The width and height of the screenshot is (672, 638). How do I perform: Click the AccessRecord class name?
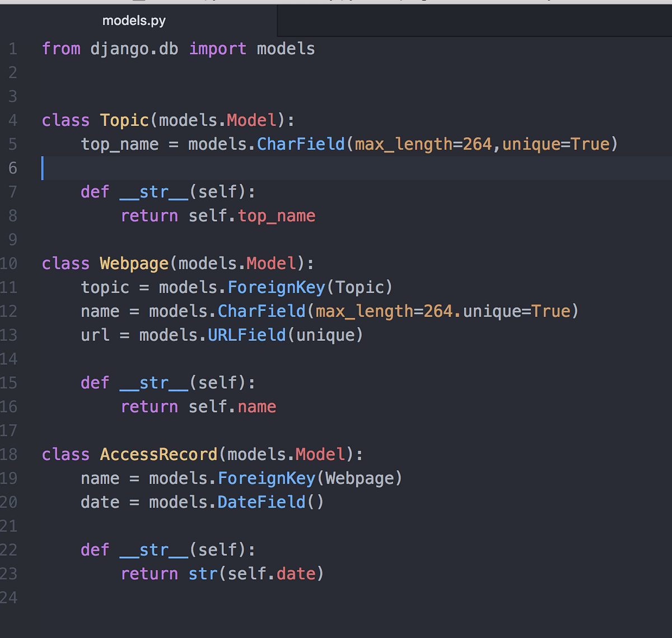coord(158,454)
